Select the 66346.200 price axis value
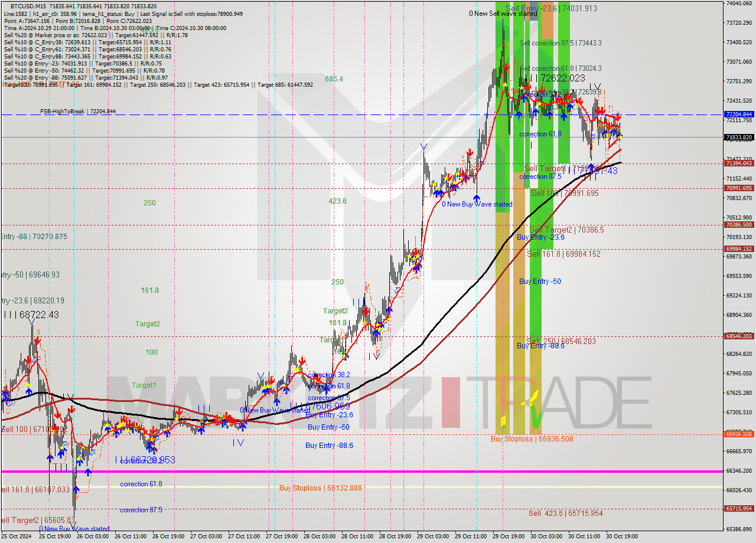756x543 pixels. pyautogui.click(x=738, y=470)
